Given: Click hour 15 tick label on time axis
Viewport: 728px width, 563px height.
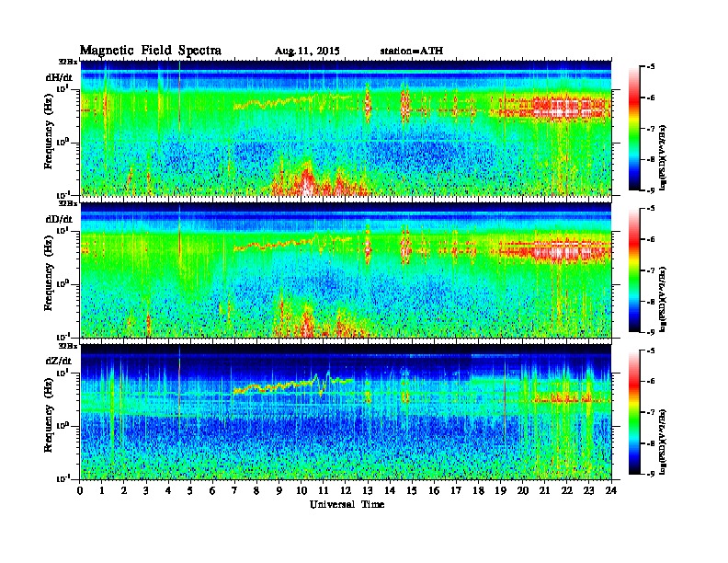Looking at the screenshot, I should (412, 490).
